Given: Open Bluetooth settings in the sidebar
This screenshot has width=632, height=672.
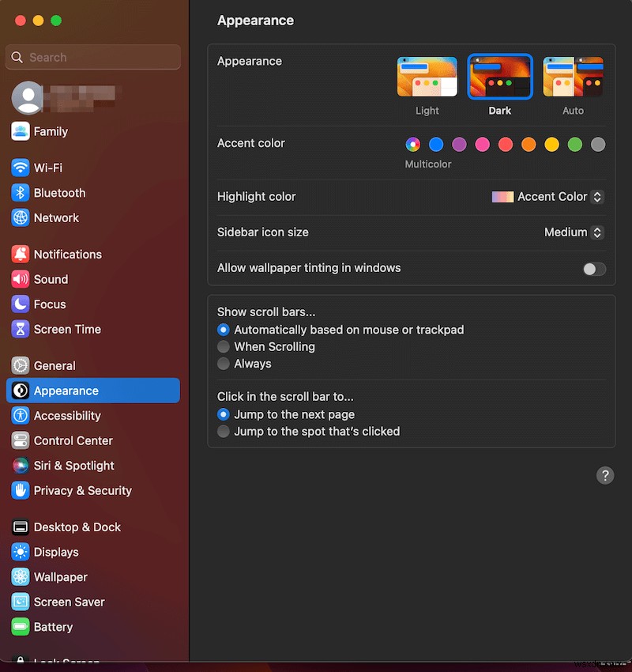Looking at the screenshot, I should click(x=58, y=193).
